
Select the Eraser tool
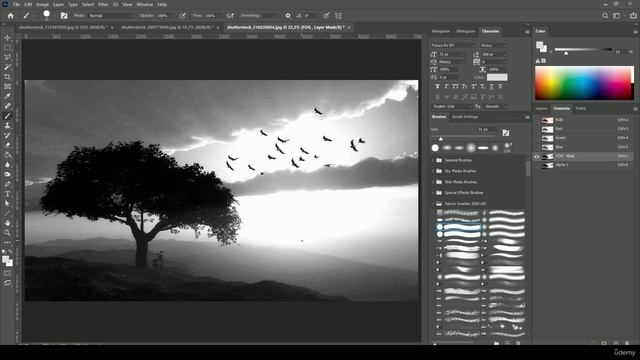[7, 145]
